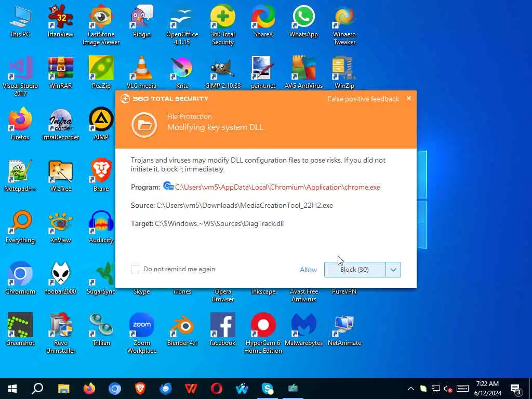Image resolution: width=532 pixels, height=399 pixels.
Task: Open WhatsApp desktop shortcut
Action: tap(303, 21)
